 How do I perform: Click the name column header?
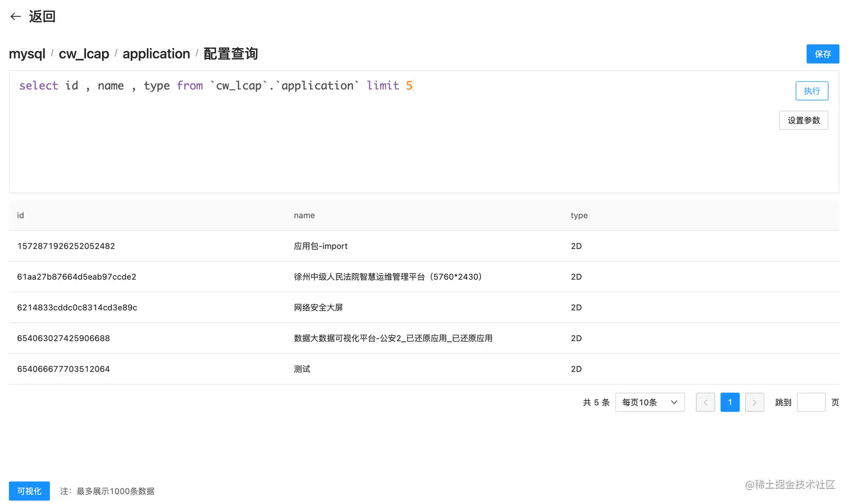coord(304,216)
